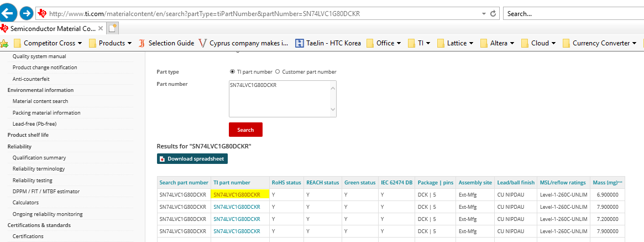Image resolution: width=644 pixels, height=242 pixels.
Task: Open Calculators sidebar item
Action: [x=25, y=203]
